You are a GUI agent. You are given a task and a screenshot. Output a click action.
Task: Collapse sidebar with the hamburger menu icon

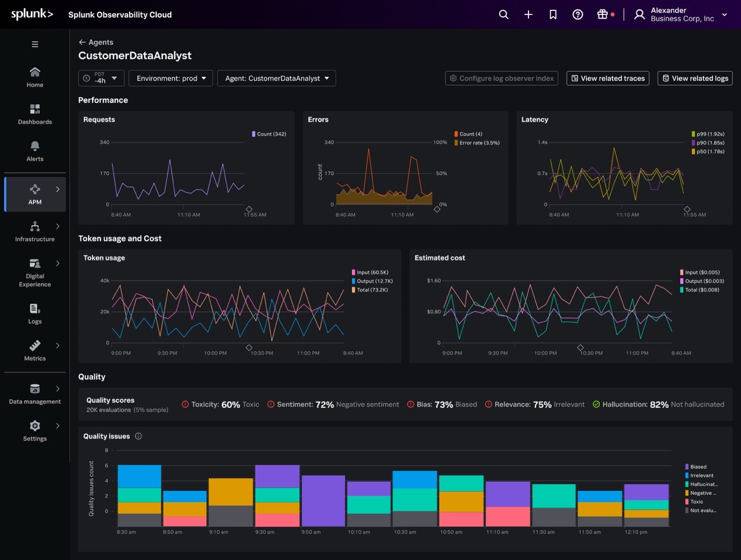click(x=35, y=44)
